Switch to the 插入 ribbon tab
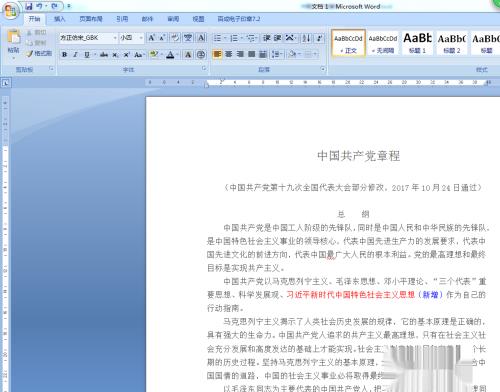This screenshot has height=392, width=500. (x=59, y=19)
